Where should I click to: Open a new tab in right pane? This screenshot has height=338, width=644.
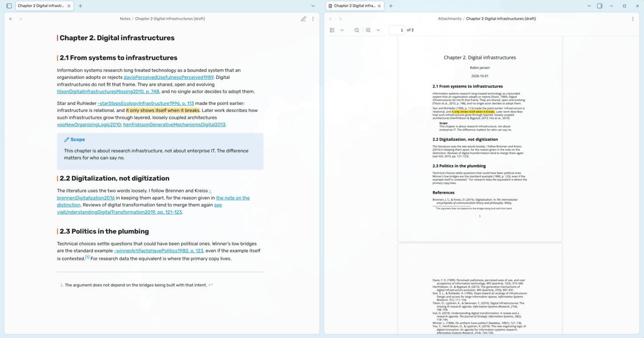tap(391, 6)
